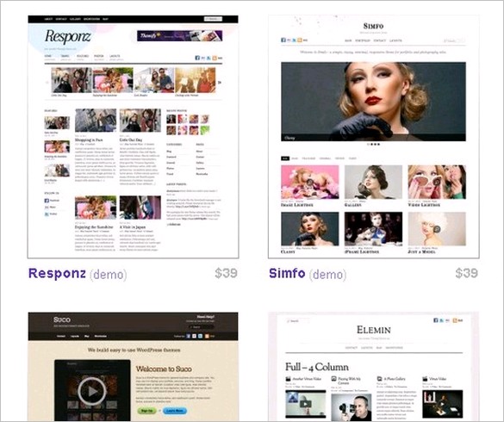This screenshot has width=504, height=422.
Task: Click the Responz theme preview screenshot
Action: tap(133, 137)
